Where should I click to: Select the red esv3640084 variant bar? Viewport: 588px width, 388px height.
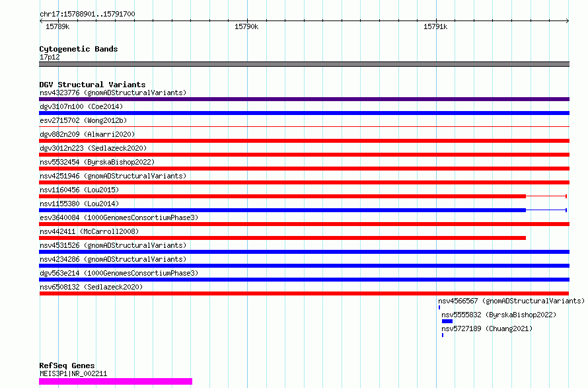click(304, 224)
